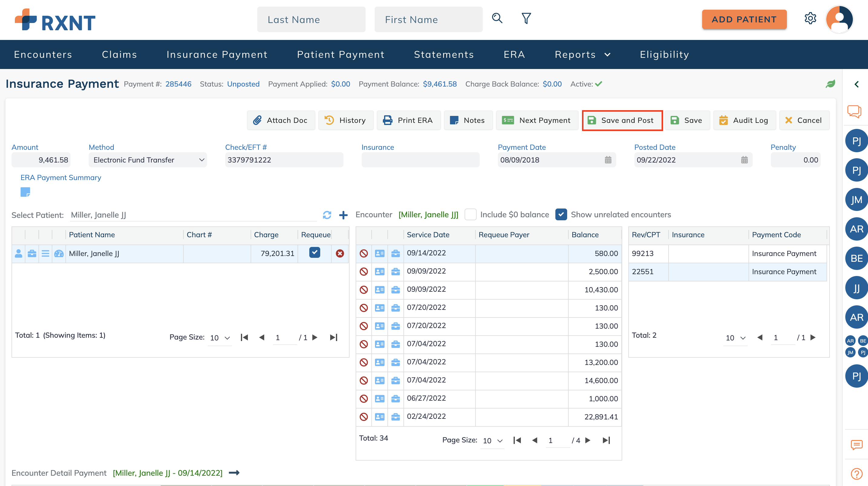Toggle the Requeue checkbox on Miller's row

pyautogui.click(x=314, y=252)
